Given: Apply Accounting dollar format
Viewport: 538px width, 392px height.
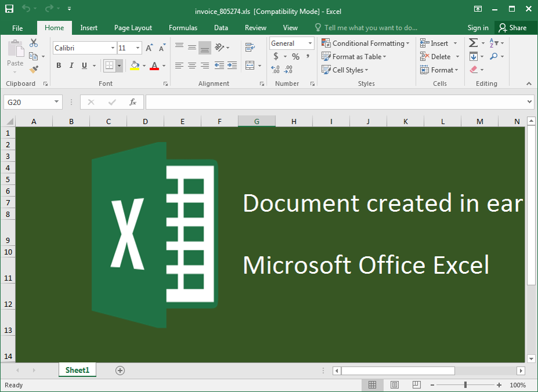Looking at the screenshot, I should coord(276,56).
